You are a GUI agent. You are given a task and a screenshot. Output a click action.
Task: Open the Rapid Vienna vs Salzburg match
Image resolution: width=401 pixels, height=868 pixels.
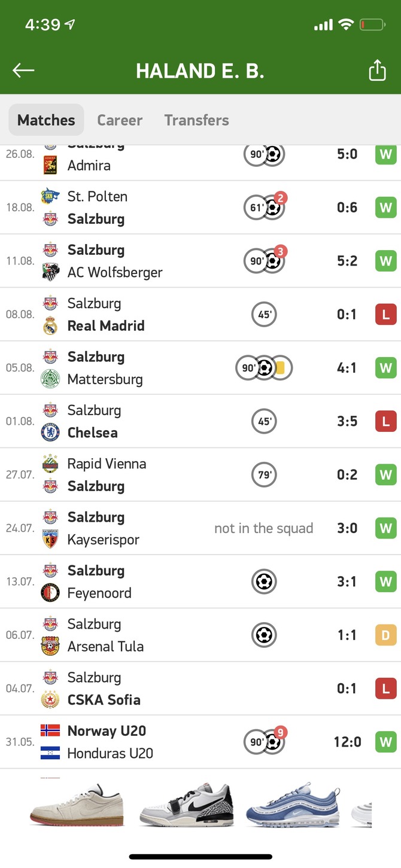tap(200, 475)
